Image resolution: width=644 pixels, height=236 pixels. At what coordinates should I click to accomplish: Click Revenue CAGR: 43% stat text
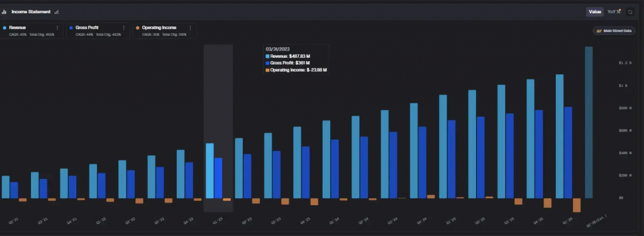tap(18, 35)
